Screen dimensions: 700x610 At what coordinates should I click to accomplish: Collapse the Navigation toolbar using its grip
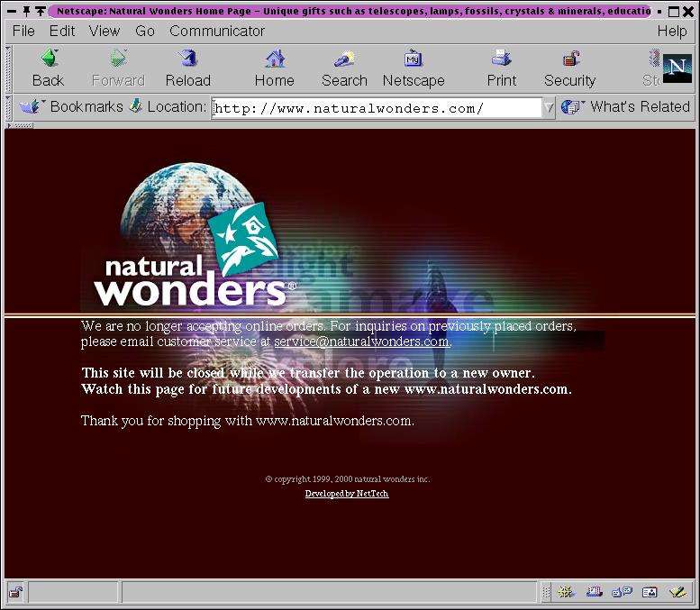(x=8, y=68)
